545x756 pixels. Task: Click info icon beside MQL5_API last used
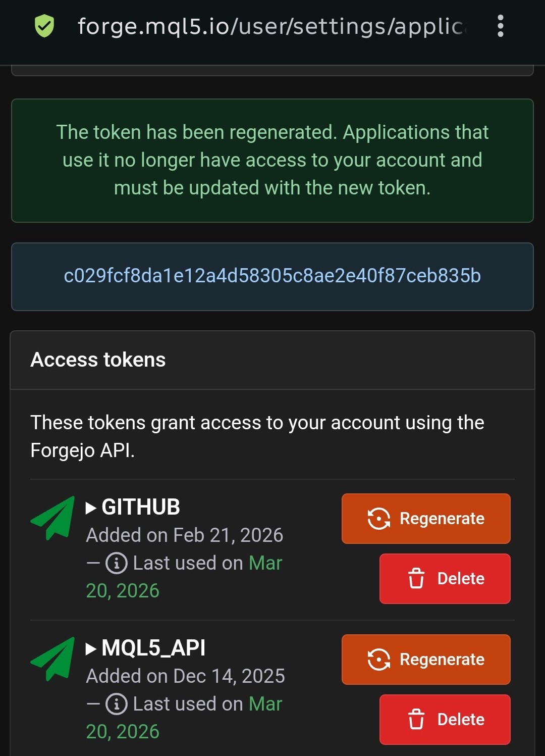(x=116, y=704)
